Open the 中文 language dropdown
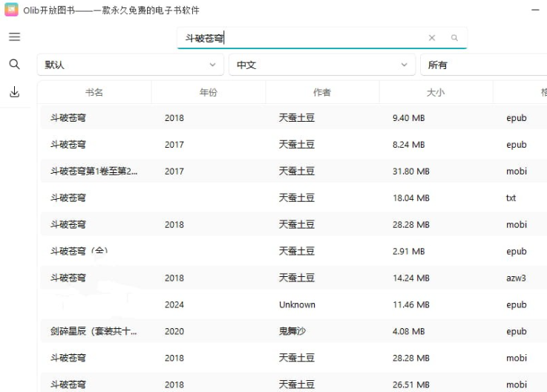The width and height of the screenshot is (547, 392). point(321,65)
